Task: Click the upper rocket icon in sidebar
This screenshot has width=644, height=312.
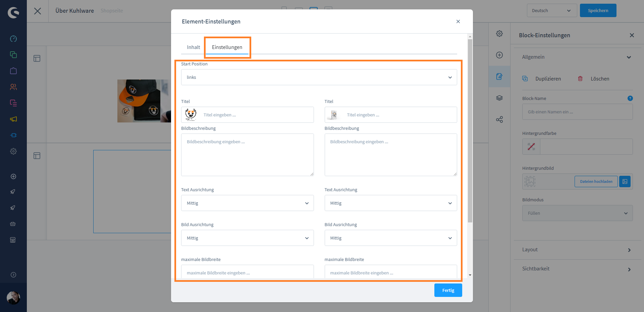Action: [x=13, y=192]
